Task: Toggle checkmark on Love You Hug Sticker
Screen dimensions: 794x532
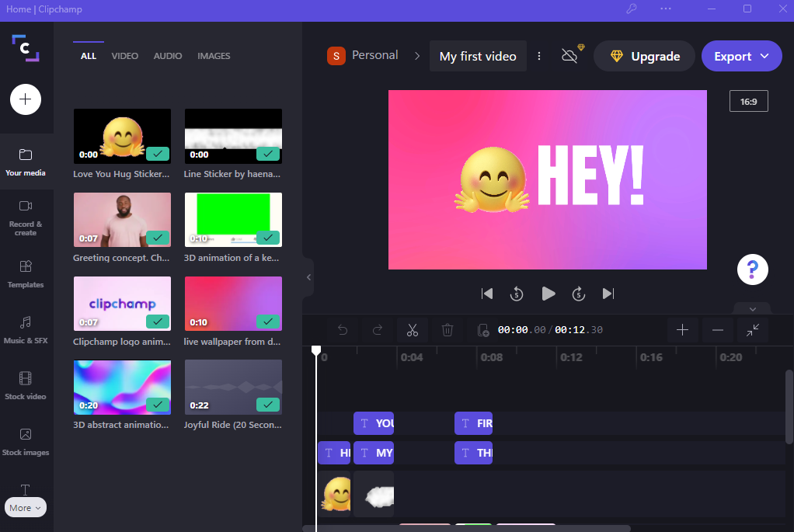Action: 158,154
